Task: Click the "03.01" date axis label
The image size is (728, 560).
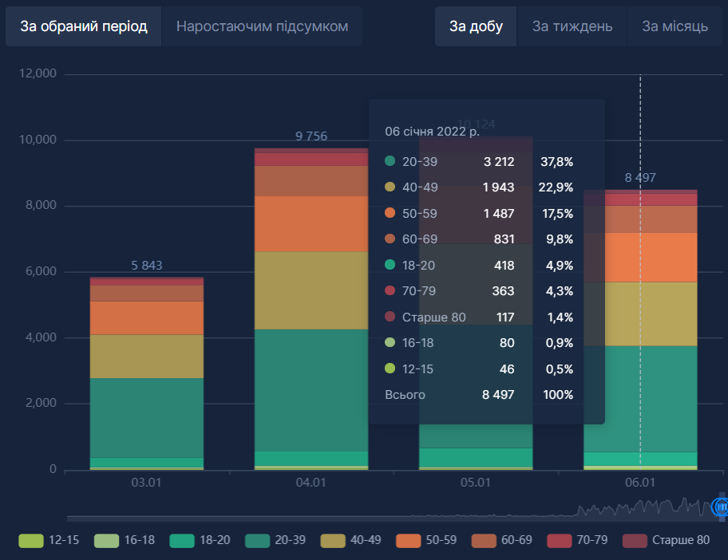Action: coord(146,483)
